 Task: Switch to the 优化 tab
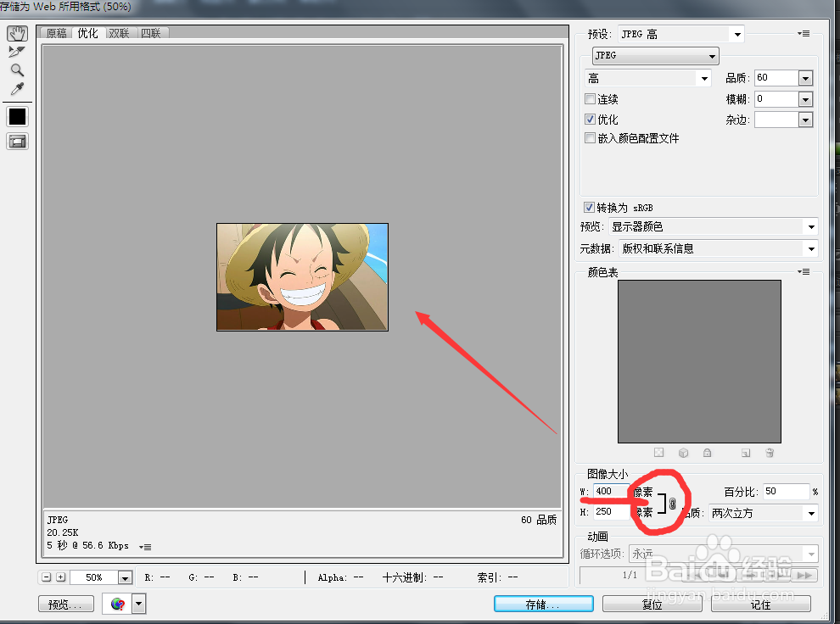pos(88,33)
